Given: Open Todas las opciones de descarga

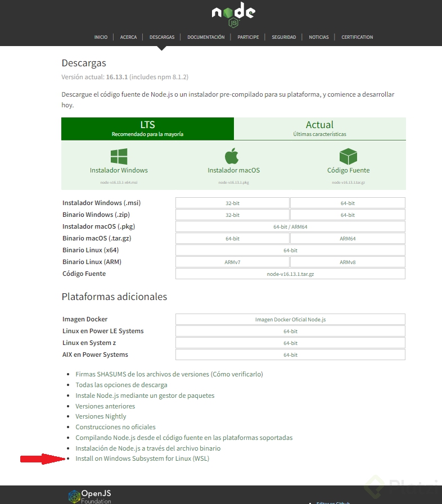Looking at the screenshot, I should (121, 385).
